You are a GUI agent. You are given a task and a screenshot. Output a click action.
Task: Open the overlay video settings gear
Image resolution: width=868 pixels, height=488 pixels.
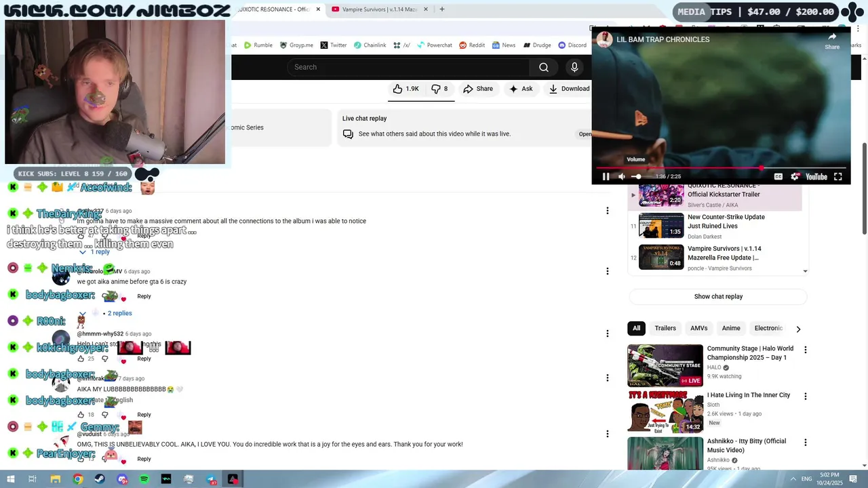pyautogui.click(x=795, y=177)
